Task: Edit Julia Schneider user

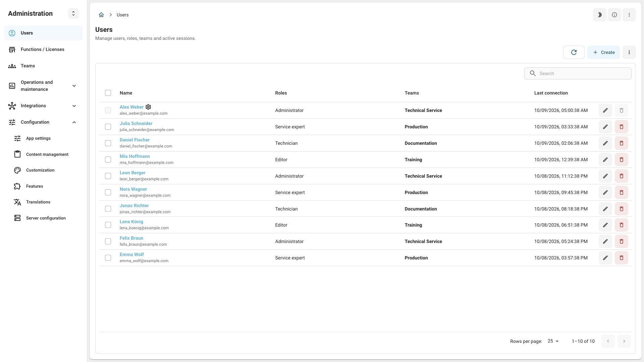Action: coord(605,127)
